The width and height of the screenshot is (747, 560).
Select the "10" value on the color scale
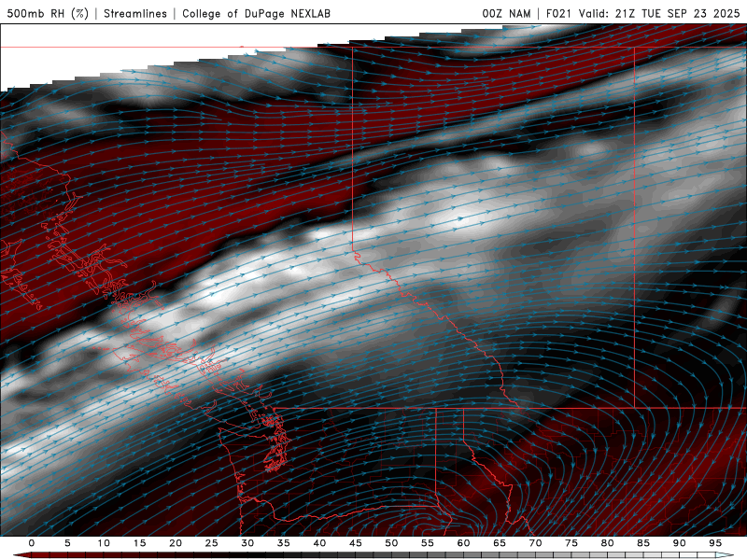point(104,543)
